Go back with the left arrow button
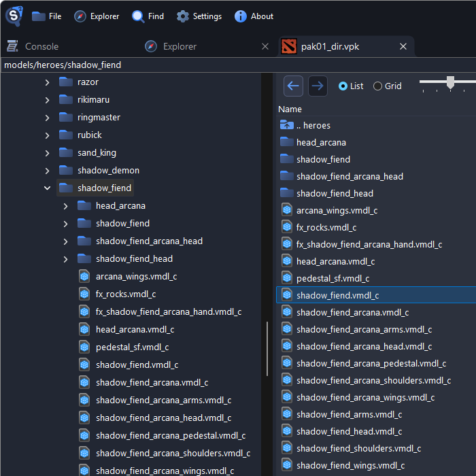This screenshot has width=476, height=476. [x=293, y=86]
